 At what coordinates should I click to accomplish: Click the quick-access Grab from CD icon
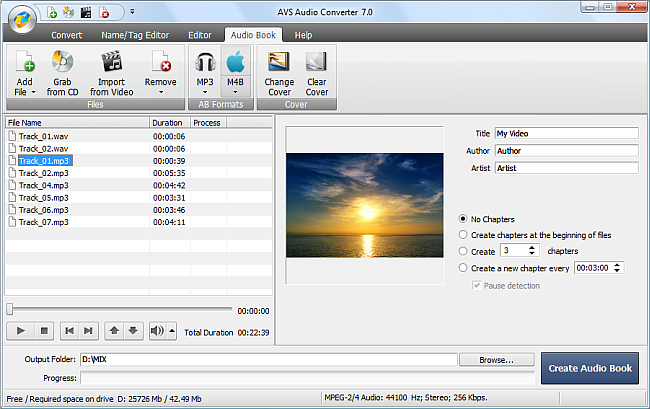pyautogui.click(x=68, y=12)
